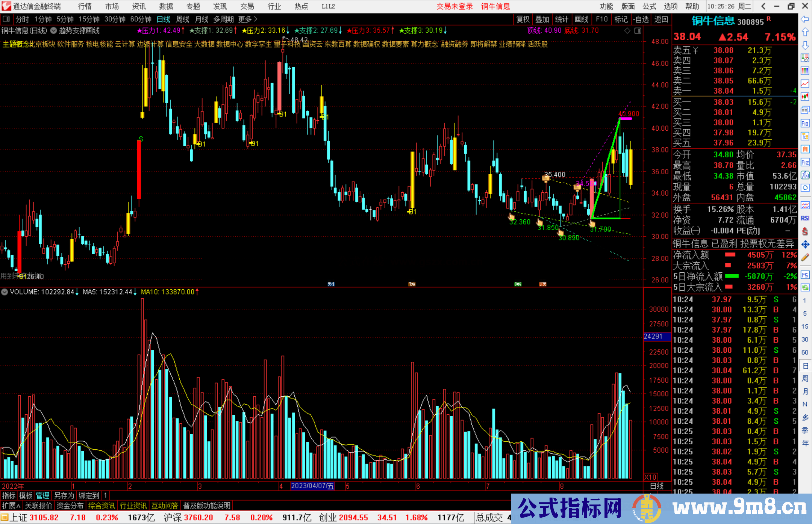The height and width of the screenshot is (524, 812).
Task: Click the navigate back chevron in title bar
Action: [763, 6]
